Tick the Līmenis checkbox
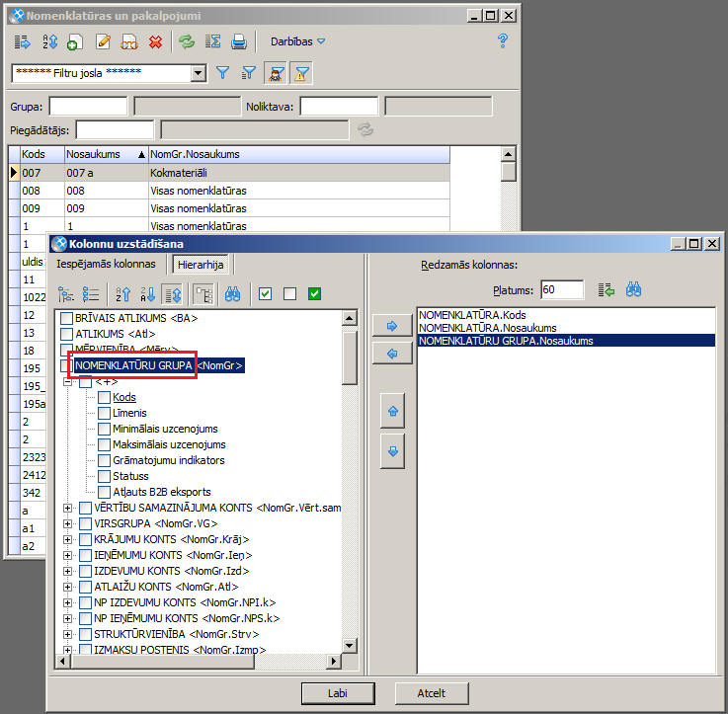 coord(104,413)
